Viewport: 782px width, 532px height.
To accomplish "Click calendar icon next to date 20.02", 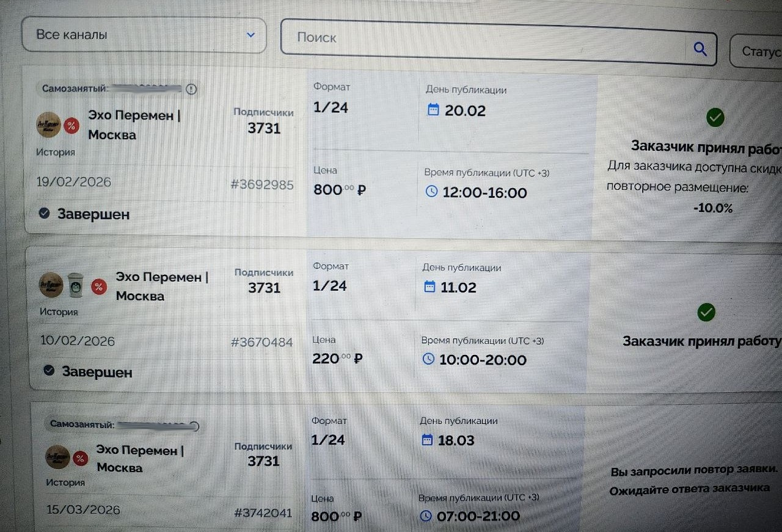I will 433,110.
